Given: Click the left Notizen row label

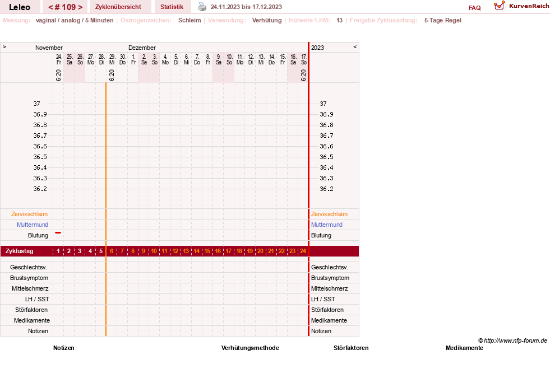Looking at the screenshot, I should pos(38,331).
